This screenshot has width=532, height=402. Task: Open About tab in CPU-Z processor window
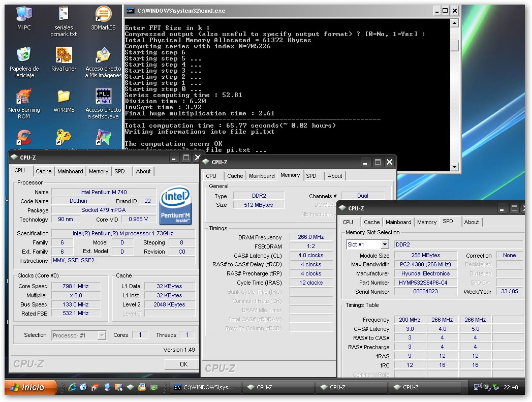coord(143,171)
